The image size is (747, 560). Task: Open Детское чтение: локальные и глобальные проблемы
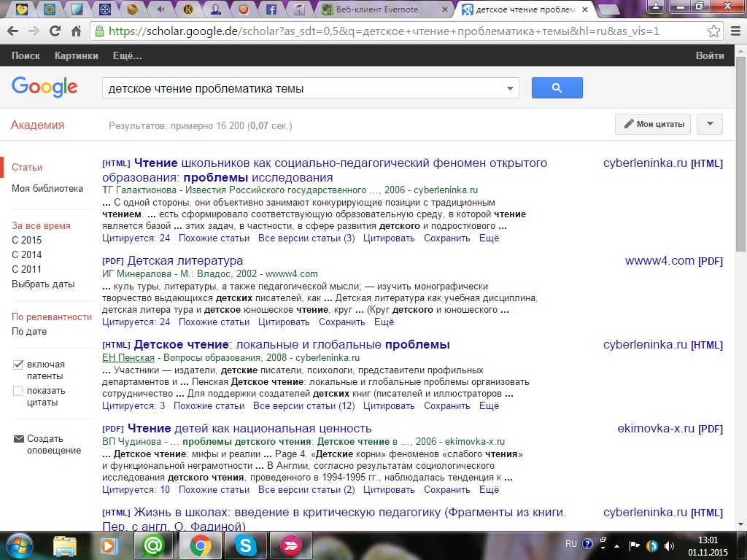(x=292, y=345)
